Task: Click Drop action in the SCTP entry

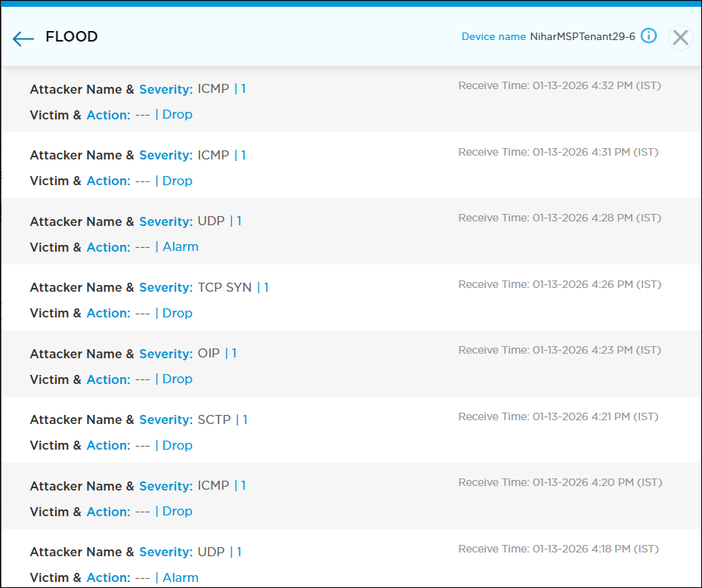Action: click(x=178, y=445)
